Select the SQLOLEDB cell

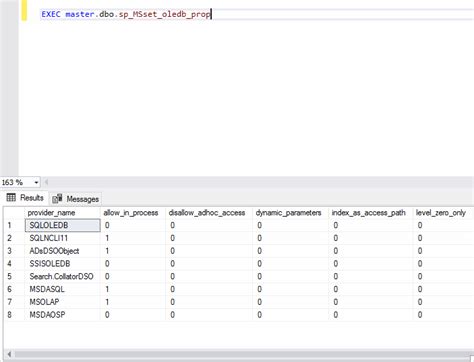[63, 225]
